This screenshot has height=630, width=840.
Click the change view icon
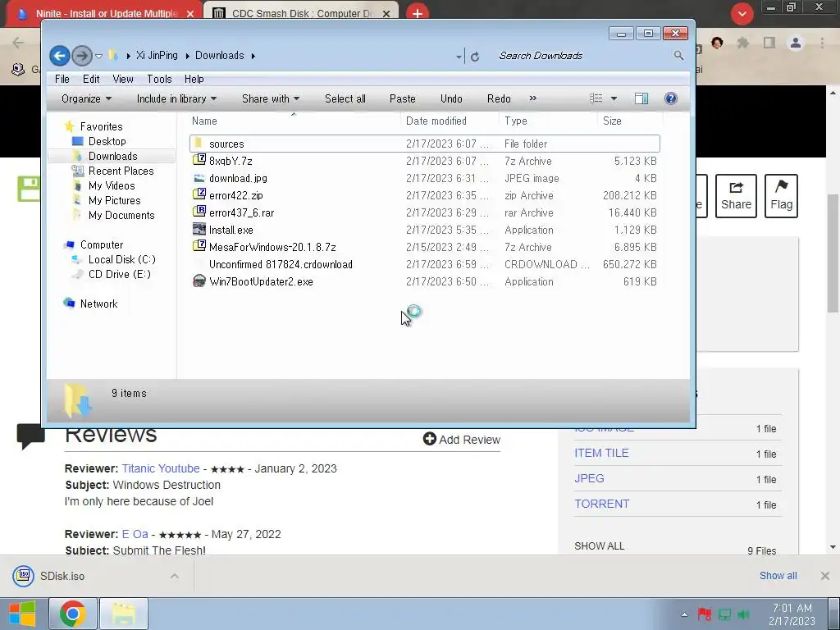[596, 98]
